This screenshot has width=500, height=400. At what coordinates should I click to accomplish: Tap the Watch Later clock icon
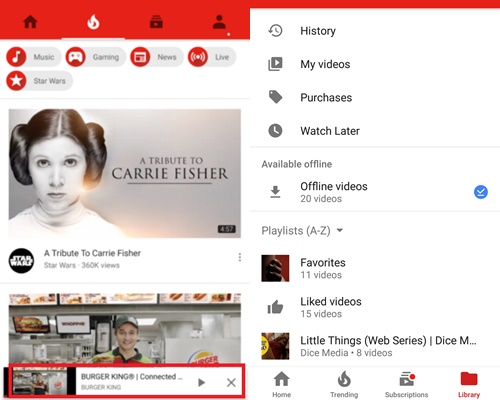pyautogui.click(x=275, y=131)
